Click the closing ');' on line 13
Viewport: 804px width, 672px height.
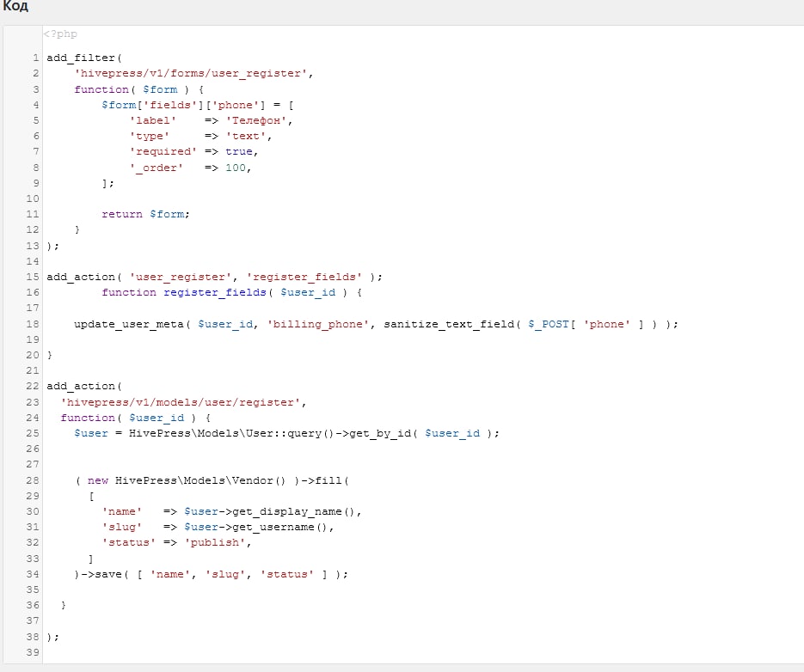(x=53, y=246)
